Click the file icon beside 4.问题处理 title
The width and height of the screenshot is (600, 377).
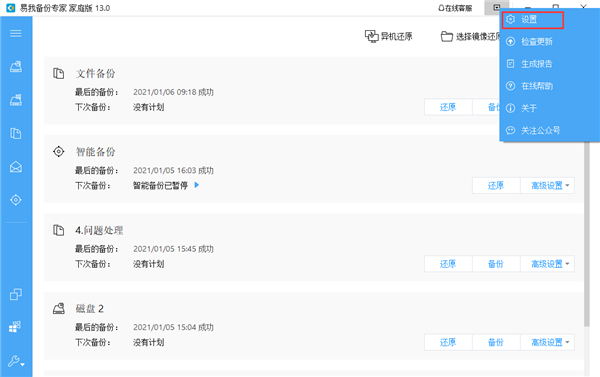tap(59, 230)
